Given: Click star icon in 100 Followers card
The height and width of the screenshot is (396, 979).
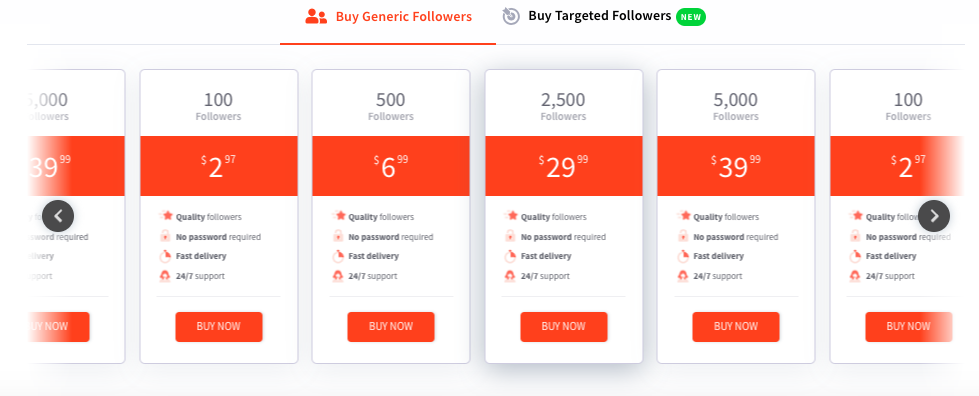Looking at the screenshot, I should [x=166, y=216].
